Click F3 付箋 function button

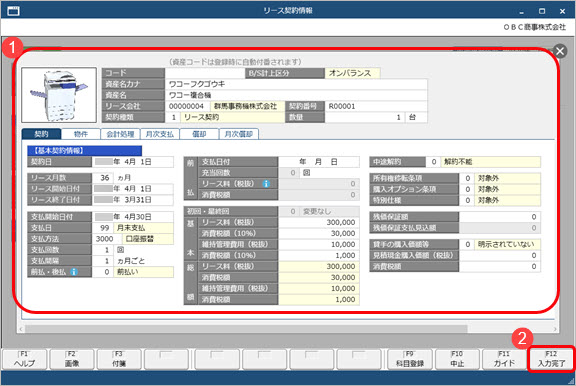click(119, 359)
